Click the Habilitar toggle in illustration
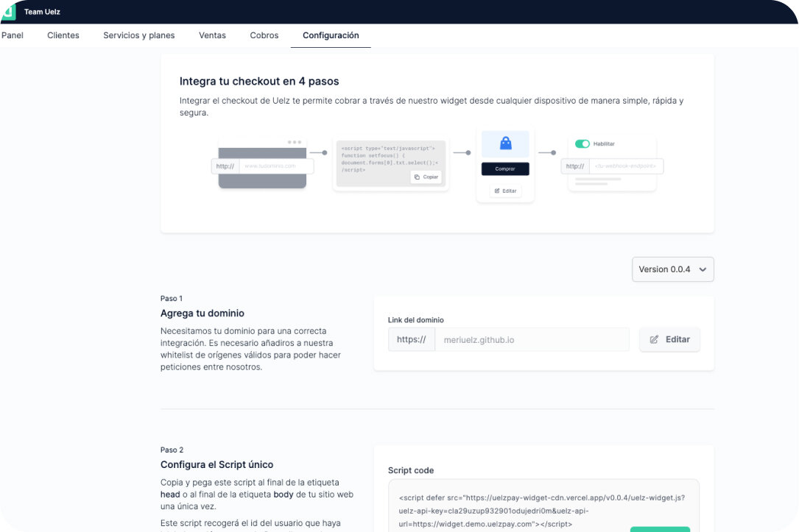799x532 pixels. click(x=582, y=143)
